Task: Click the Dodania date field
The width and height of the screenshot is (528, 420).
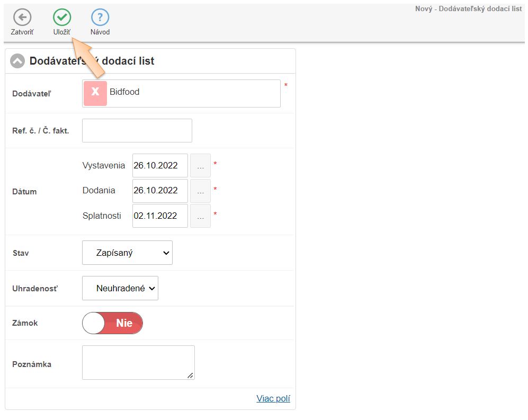Action: (x=159, y=191)
